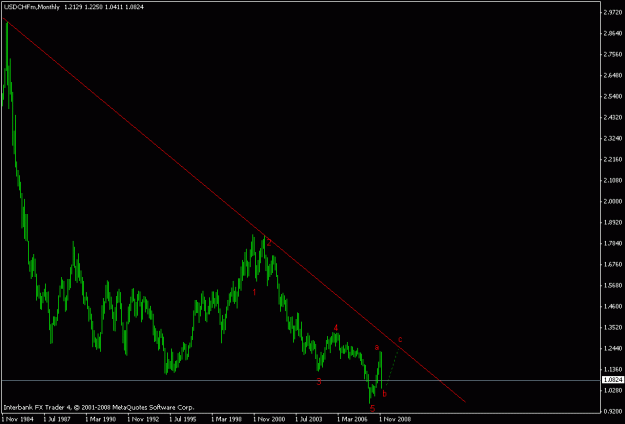625x424 pixels.
Task: Click the 1.4600 price axis label
Action: 611,306
